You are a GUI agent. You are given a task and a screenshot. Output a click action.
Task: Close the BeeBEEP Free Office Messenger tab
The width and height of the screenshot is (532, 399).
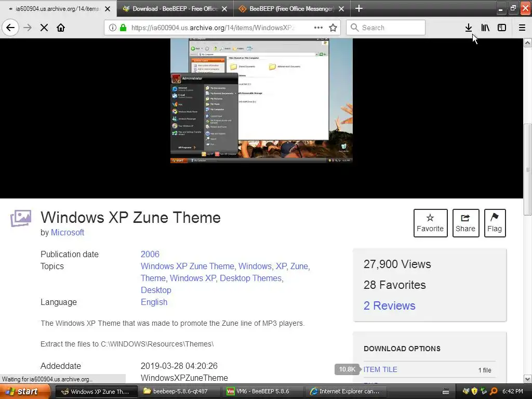pos(342,9)
